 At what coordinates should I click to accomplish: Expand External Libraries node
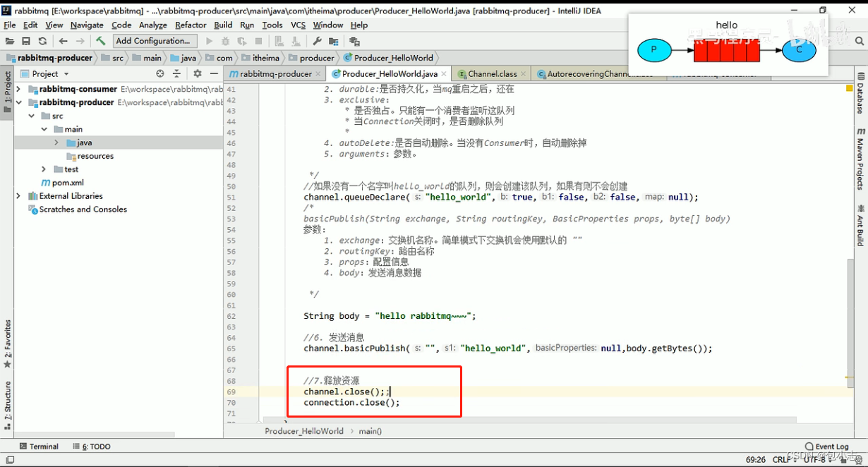tap(18, 196)
